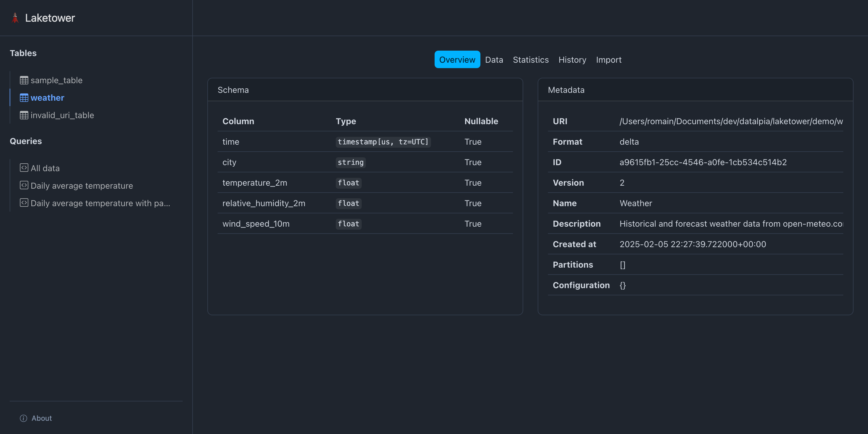Select the table icon beside sample_table
Image resolution: width=868 pixels, height=434 pixels.
coord(24,80)
